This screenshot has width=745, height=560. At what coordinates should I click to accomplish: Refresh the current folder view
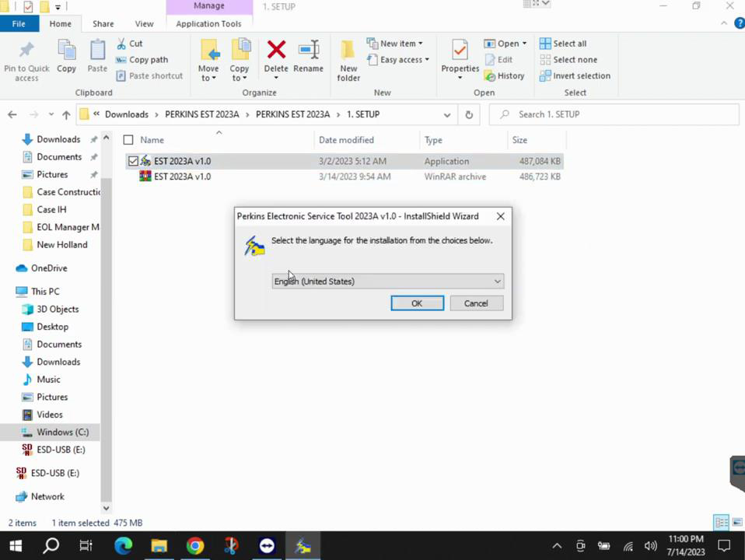click(469, 114)
